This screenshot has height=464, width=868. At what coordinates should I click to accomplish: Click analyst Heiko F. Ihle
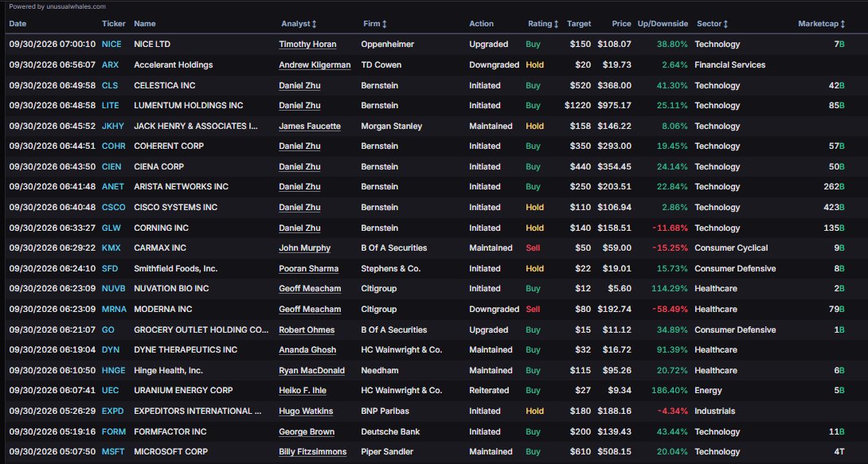point(303,390)
